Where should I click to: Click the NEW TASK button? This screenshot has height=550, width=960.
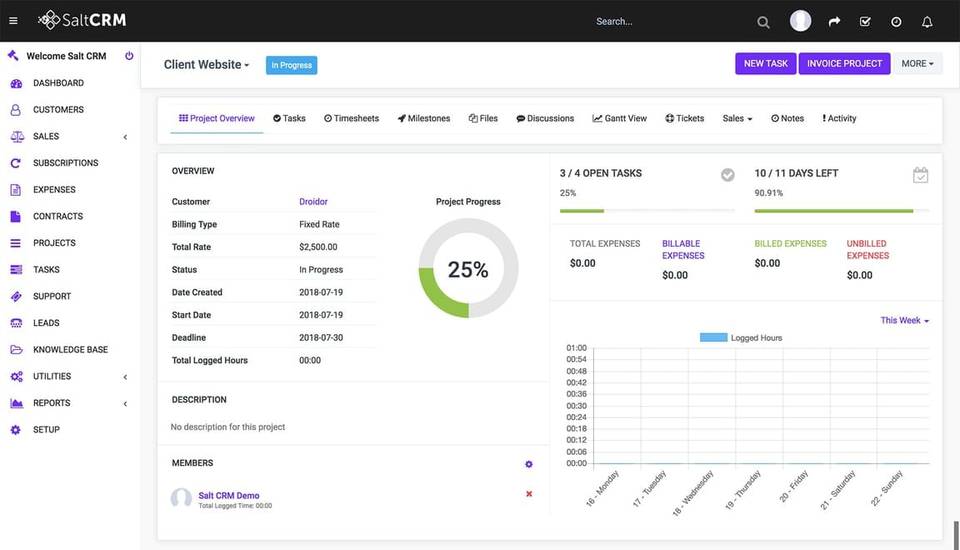point(766,64)
